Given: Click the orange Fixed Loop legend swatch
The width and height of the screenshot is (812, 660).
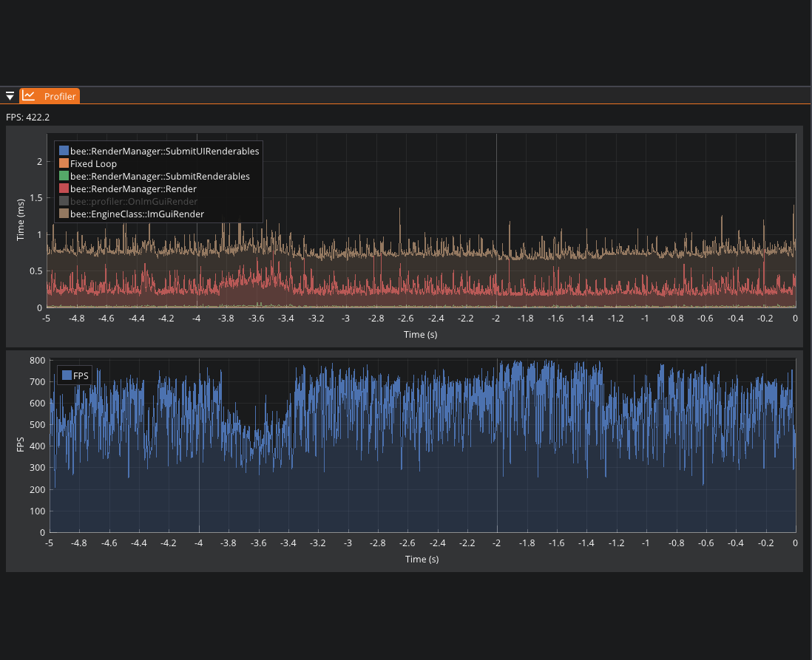Looking at the screenshot, I should 64,163.
